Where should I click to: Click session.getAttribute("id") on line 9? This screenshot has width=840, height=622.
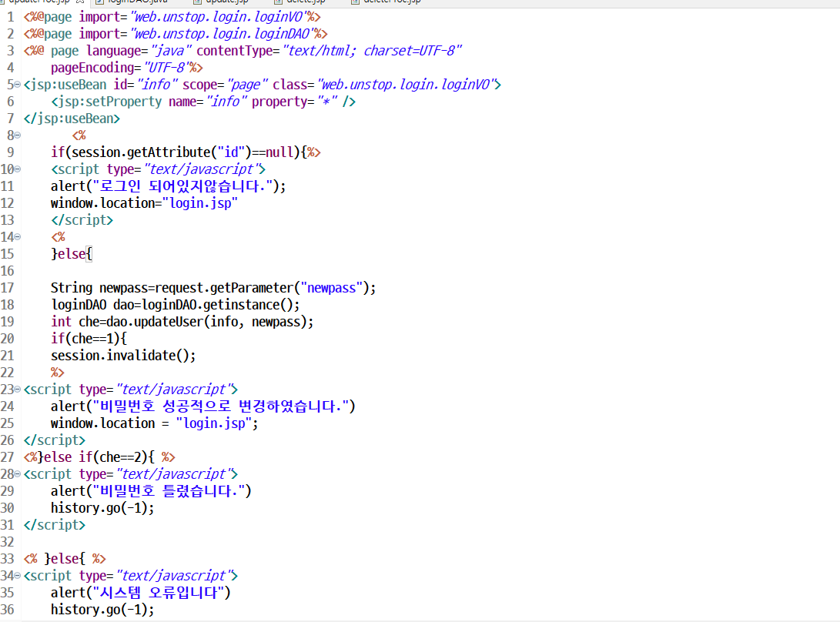[161, 152]
